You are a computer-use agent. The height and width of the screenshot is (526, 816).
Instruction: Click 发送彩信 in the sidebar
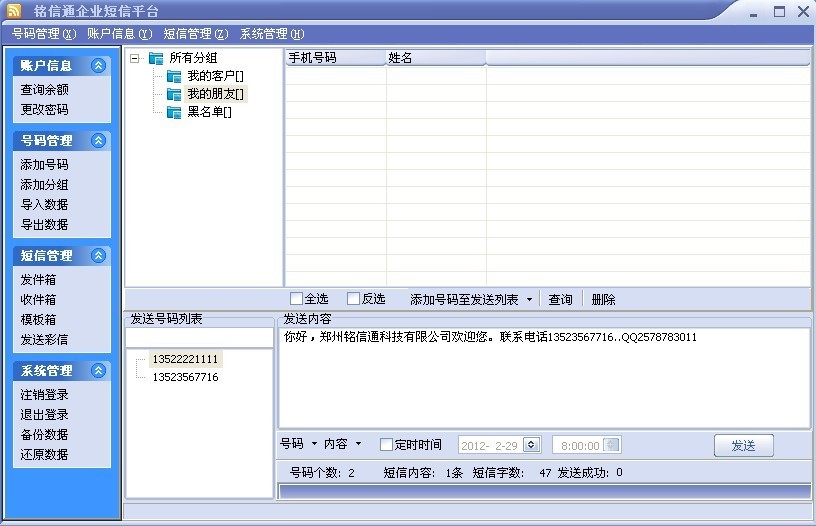pos(44,340)
